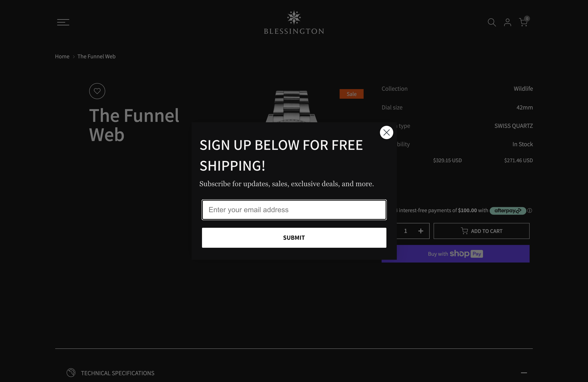Open the hamburger navigation menu
Screen dimensions: 588x382
pyautogui.click(x=63, y=22)
